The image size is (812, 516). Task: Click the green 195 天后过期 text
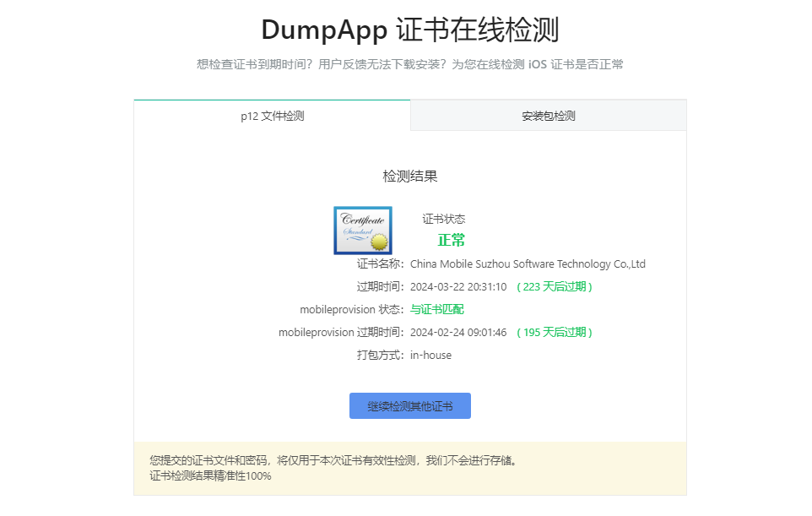point(555,333)
